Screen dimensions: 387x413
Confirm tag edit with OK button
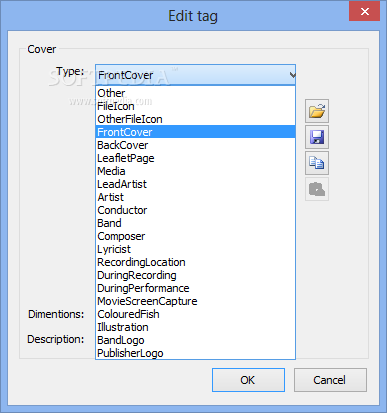248,380
